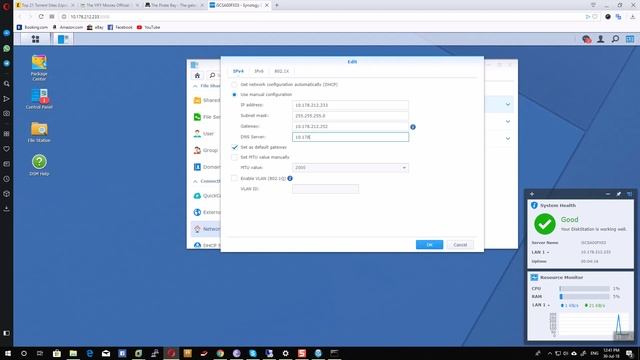Open the DSM main menu grid icon
Image resolution: width=640 pixels, height=360 pixels.
click(x=36, y=39)
